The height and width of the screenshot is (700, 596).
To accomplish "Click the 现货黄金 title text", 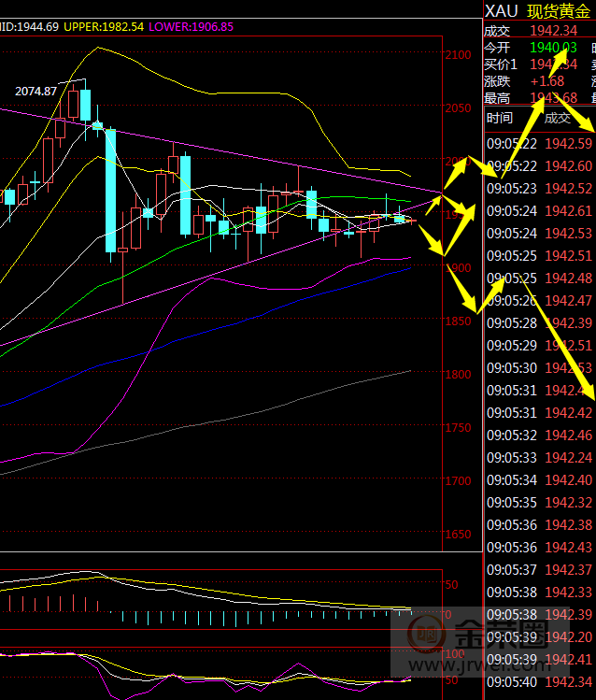I will pos(561,11).
